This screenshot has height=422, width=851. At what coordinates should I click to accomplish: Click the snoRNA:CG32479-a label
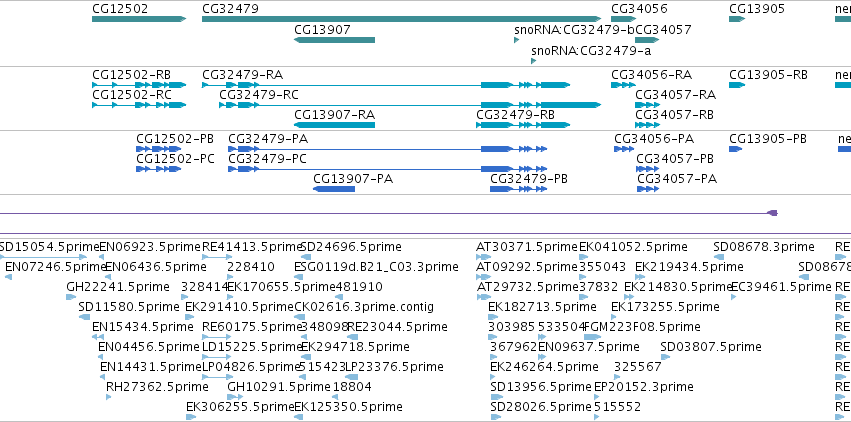(x=591, y=51)
